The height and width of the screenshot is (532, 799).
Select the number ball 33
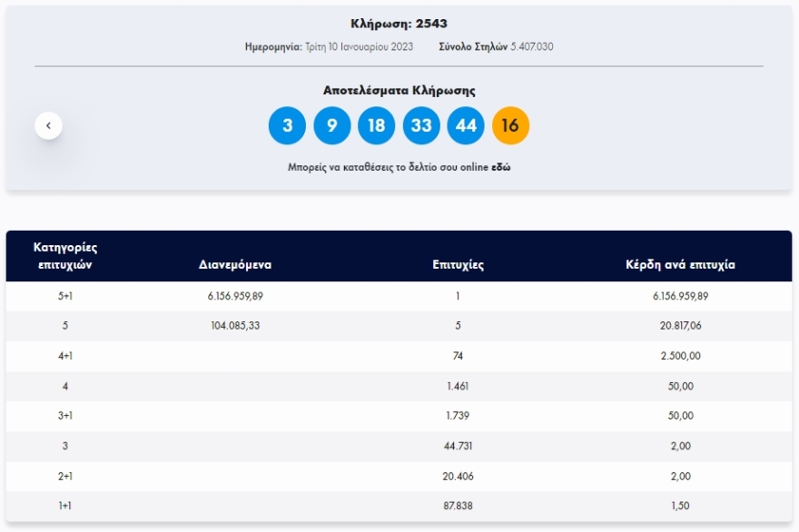[x=422, y=126]
